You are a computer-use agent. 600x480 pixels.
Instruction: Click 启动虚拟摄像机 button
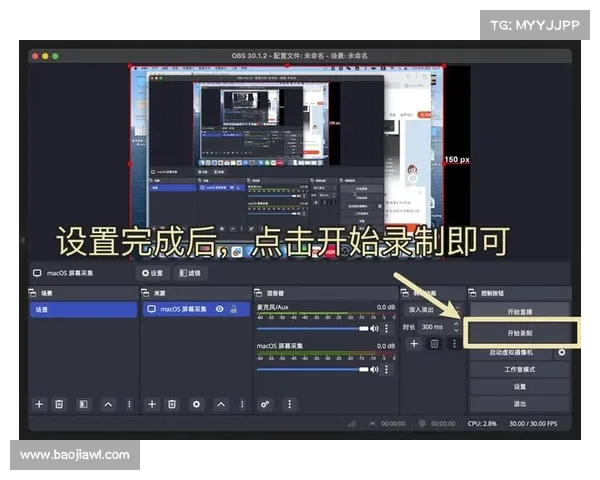point(511,352)
